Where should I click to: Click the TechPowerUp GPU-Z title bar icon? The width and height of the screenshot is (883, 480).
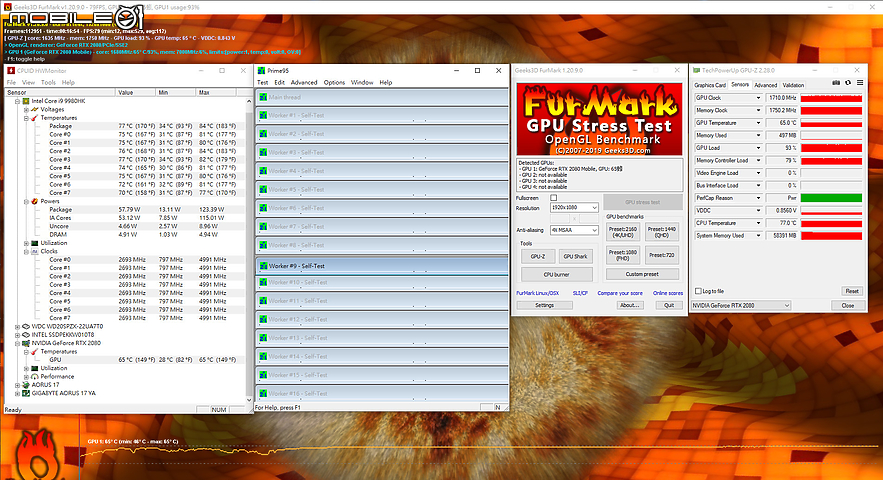[x=697, y=70]
